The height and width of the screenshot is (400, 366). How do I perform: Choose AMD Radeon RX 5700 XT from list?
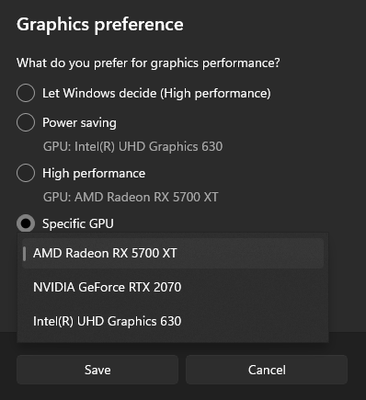(x=173, y=253)
